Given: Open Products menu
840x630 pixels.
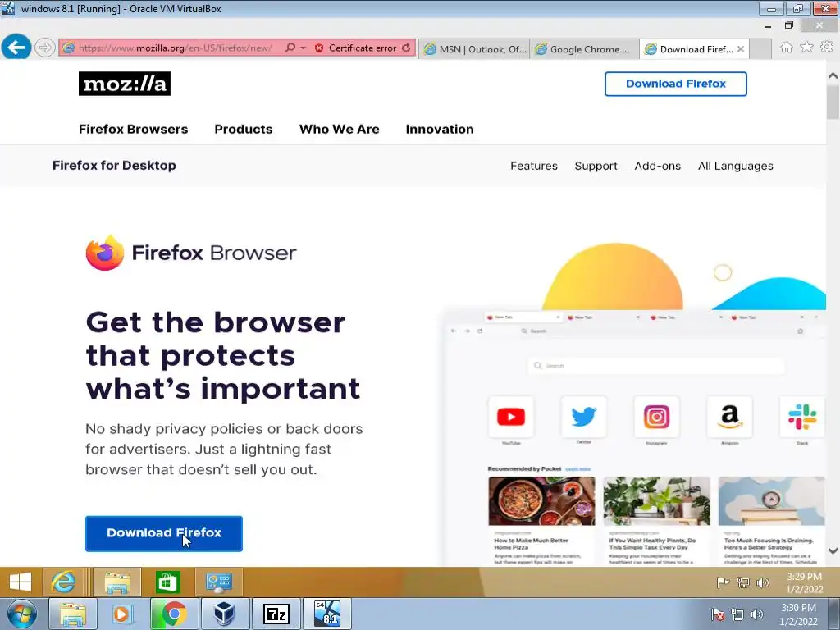Looking at the screenshot, I should [x=244, y=129].
